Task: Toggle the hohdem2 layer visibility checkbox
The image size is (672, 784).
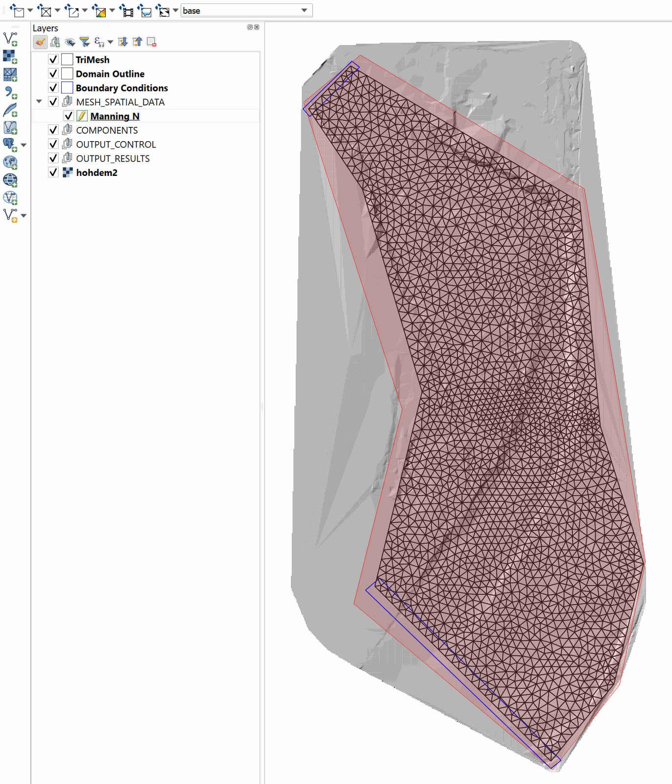Action: [53, 172]
